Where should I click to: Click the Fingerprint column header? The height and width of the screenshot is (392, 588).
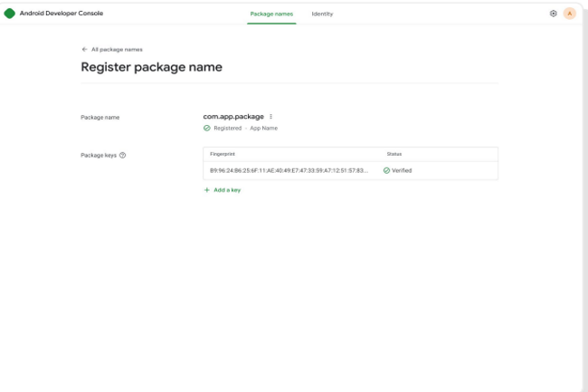pyautogui.click(x=222, y=154)
